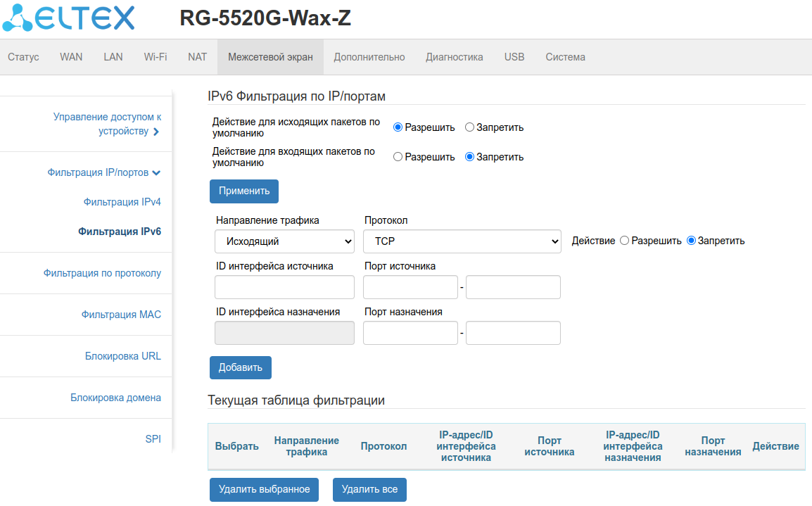The height and width of the screenshot is (506, 812).
Task: Open the protocol TCP dropdown
Action: pyautogui.click(x=462, y=241)
